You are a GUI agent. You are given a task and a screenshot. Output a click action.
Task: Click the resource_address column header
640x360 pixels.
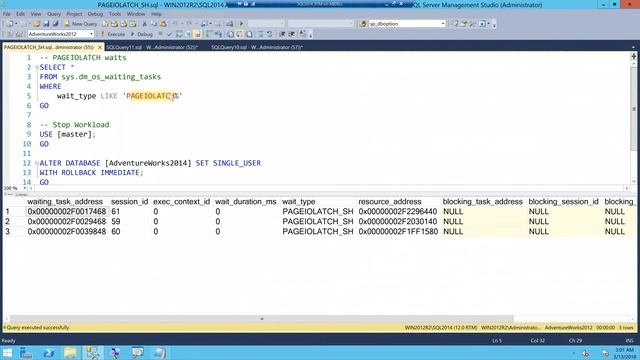(390, 202)
